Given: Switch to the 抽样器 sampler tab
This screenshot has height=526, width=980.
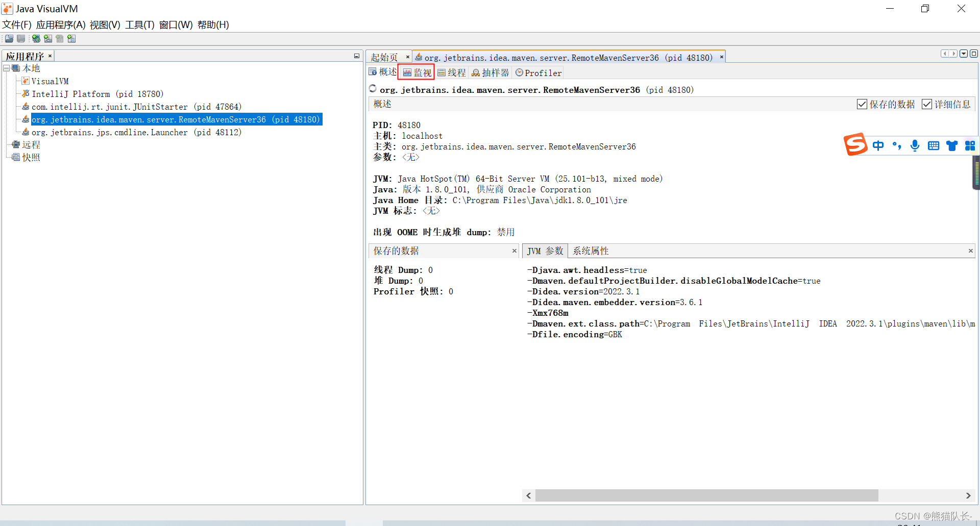Looking at the screenshot, I should point(490,72).
